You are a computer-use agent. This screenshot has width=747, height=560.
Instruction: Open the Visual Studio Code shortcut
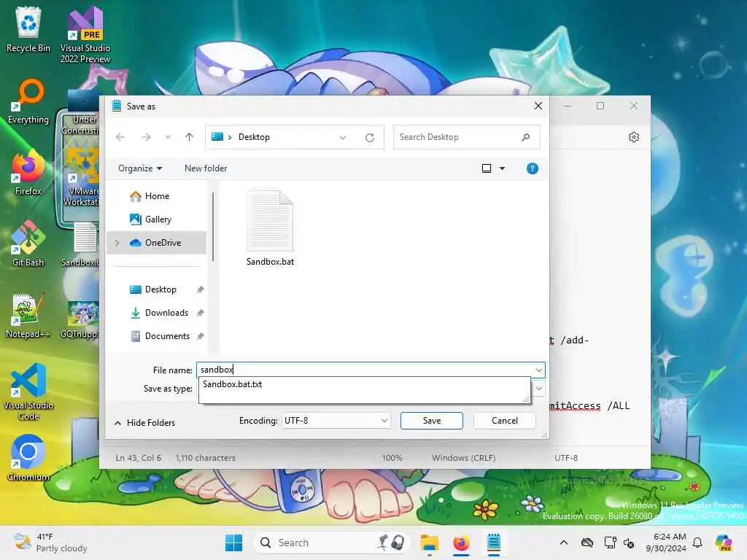click(x=28, y=392)
